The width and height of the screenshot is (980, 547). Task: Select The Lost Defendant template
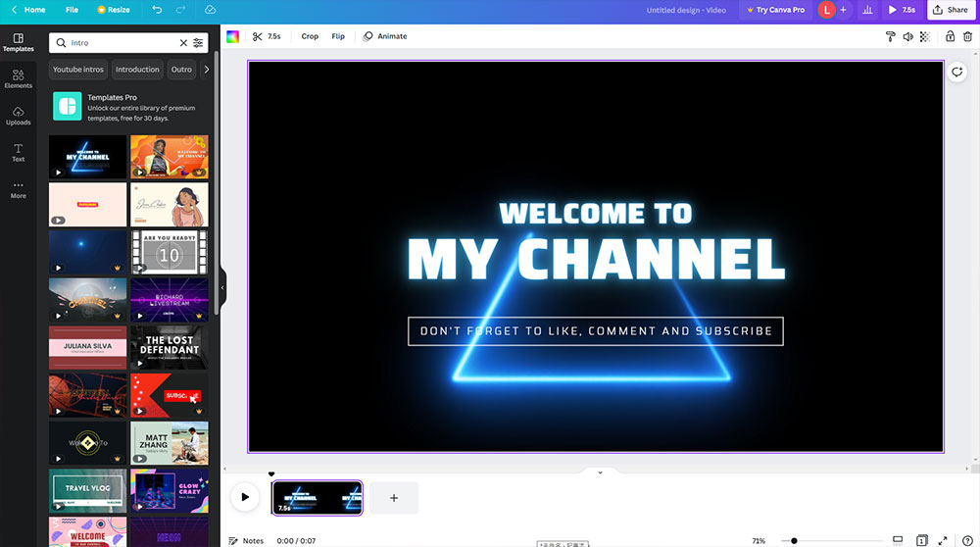click(x=170, y=348)
